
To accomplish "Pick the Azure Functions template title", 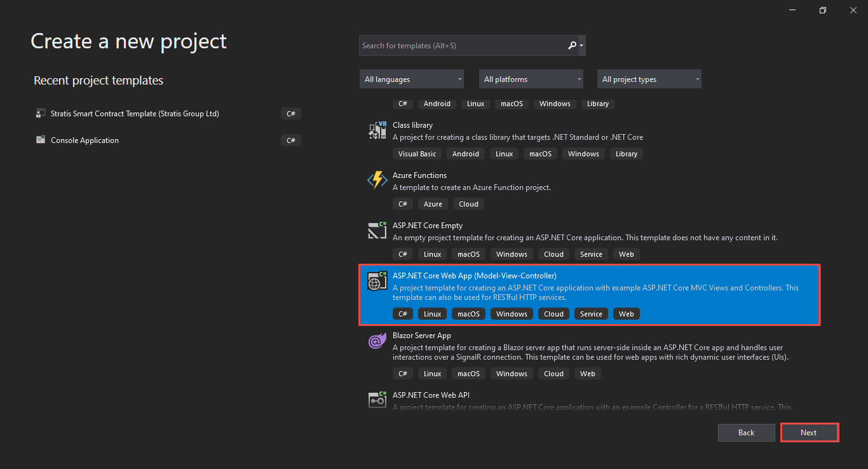I will [419, 175].
